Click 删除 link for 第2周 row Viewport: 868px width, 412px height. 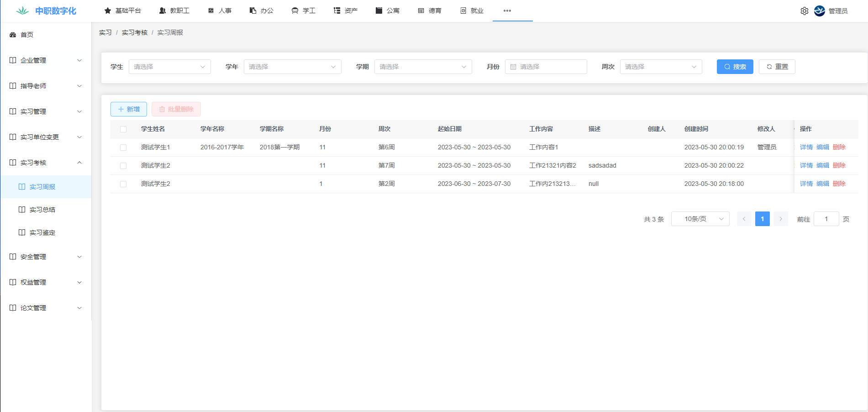click(839, 184)
